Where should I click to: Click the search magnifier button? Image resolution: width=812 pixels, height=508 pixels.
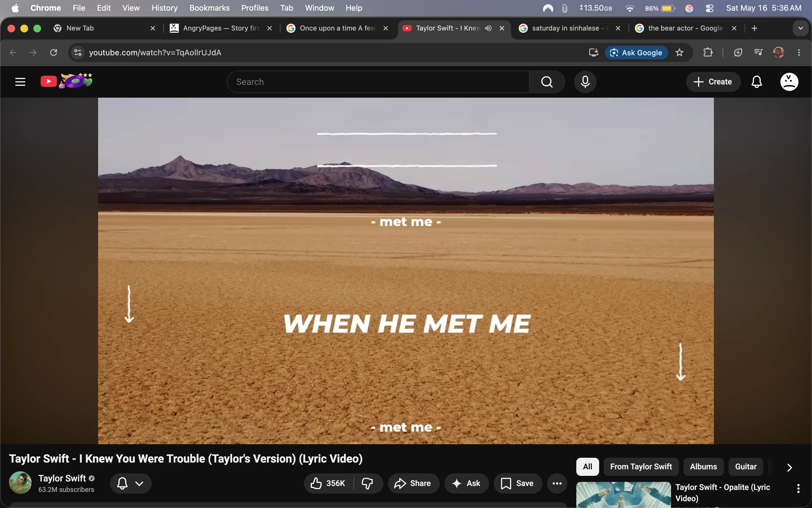pos(547,82)
